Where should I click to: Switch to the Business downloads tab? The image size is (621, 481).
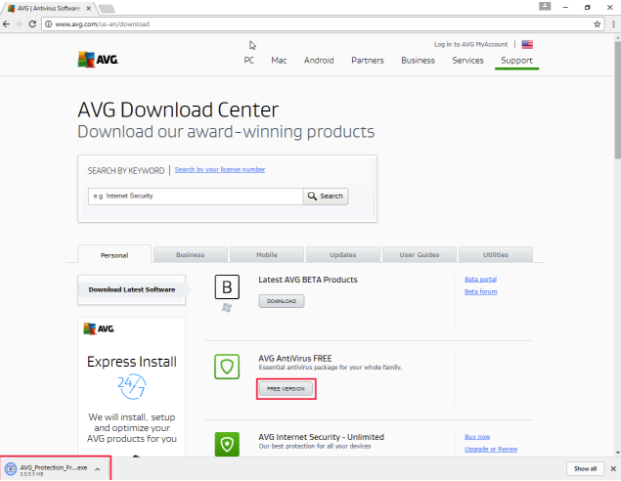coord(190,255)
